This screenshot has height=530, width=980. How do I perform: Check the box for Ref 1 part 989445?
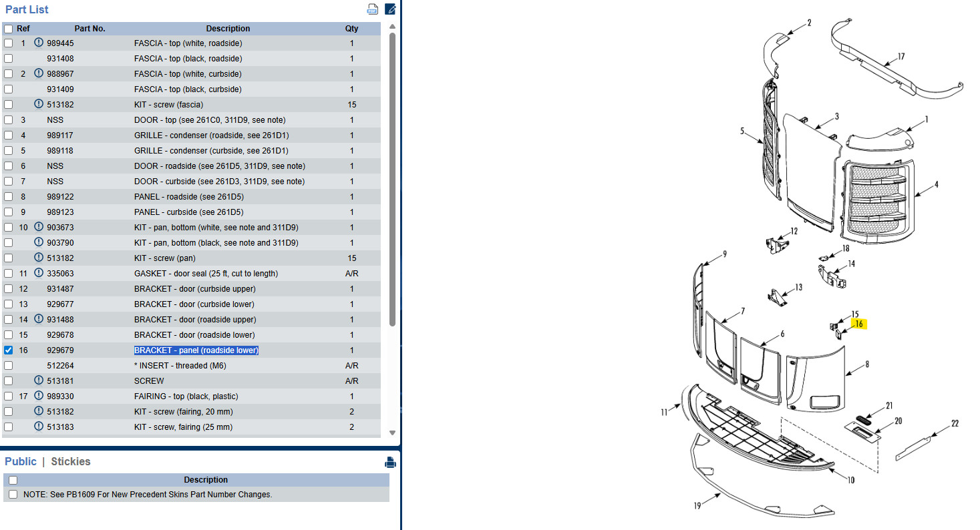point(8,43)
